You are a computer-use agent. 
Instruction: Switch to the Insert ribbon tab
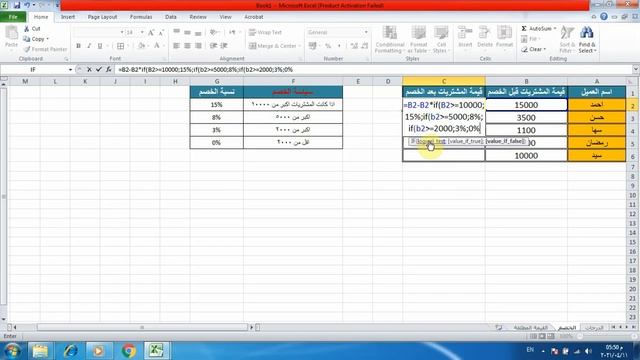pos(68,17)
